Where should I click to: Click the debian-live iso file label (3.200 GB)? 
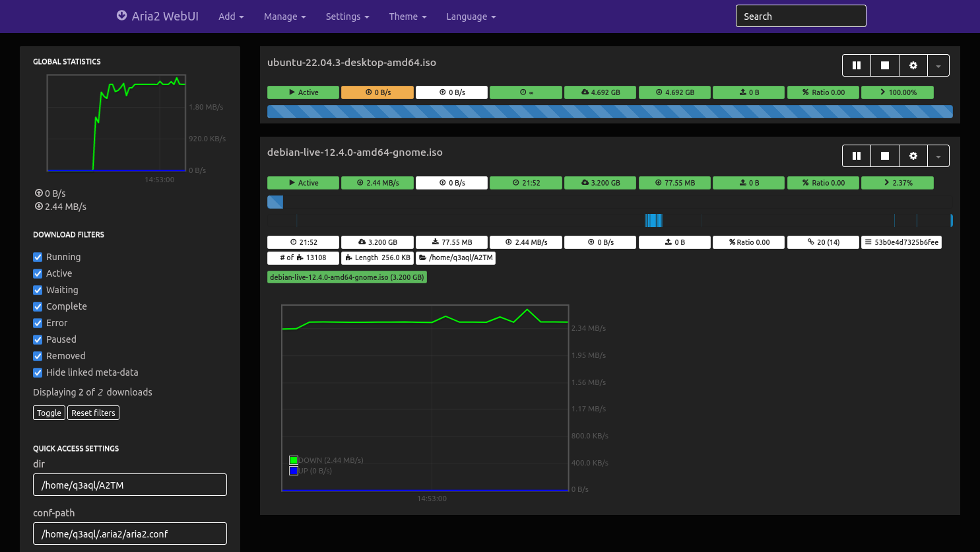pyautogui.click(x=347, y=277)
